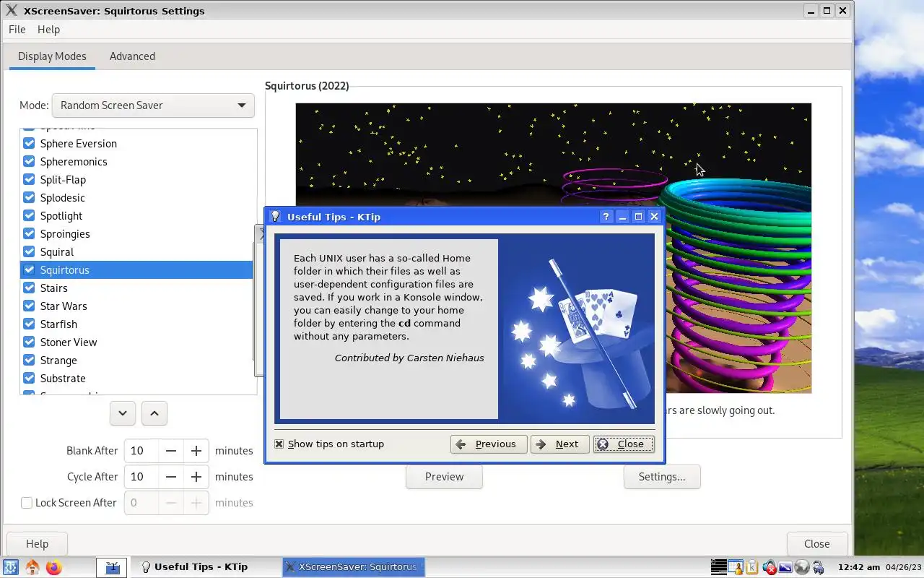Open the Mode dropdown (Random Screen Saver)
The height and width of the screenshot is (578, 924).
pos(153,105)
